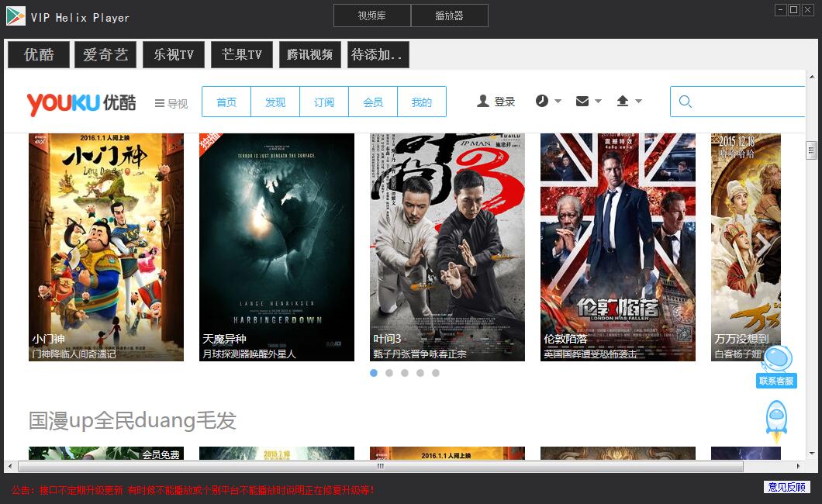
Task: Open the 发现 nav tab
Action: click(275, 102)
